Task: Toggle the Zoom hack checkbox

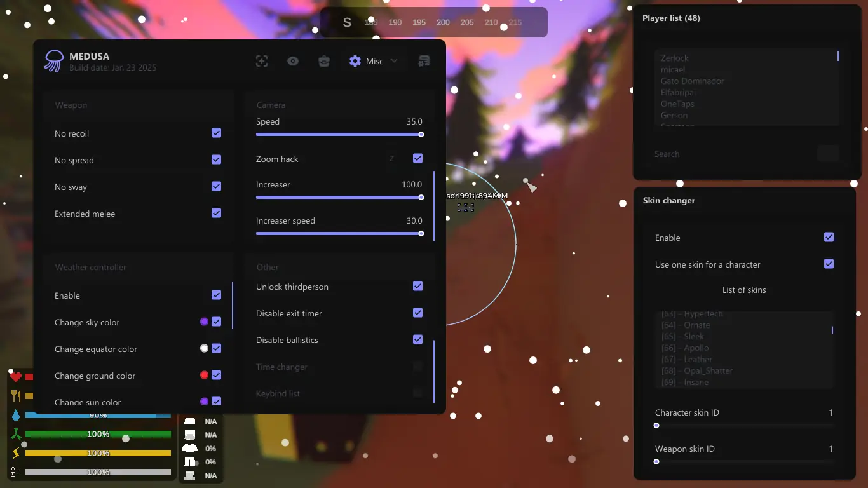Action: (417, 158)
